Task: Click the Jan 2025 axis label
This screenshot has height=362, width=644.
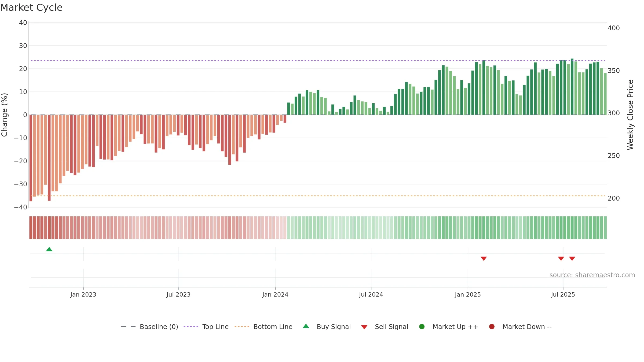Action: coord(468,295)
